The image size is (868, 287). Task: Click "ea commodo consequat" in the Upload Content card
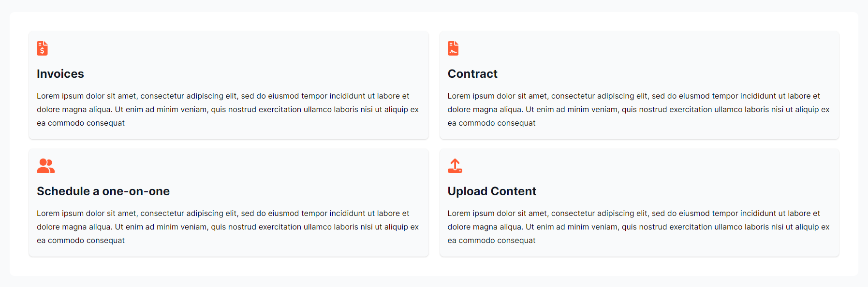[x=491, y=241]
